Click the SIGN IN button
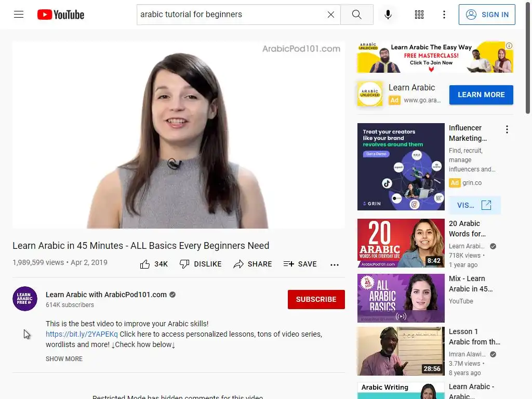The image size is (532, 399). point(487,15)
